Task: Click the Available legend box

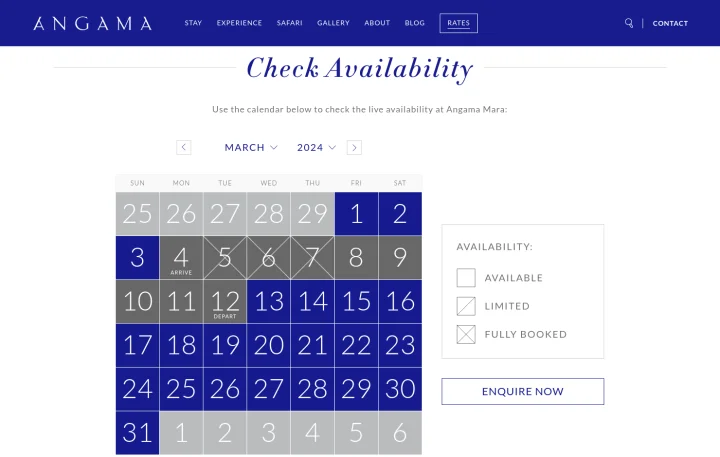Action: pyautogui.click(x=466, y=278)
